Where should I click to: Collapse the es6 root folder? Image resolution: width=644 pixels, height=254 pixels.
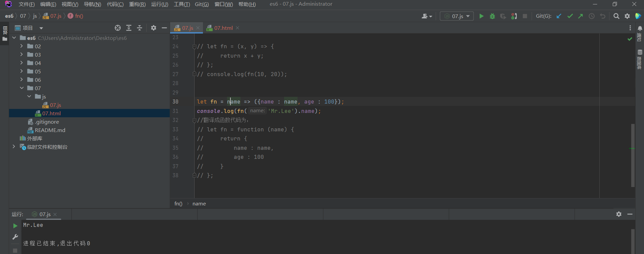tap(14, 38)
